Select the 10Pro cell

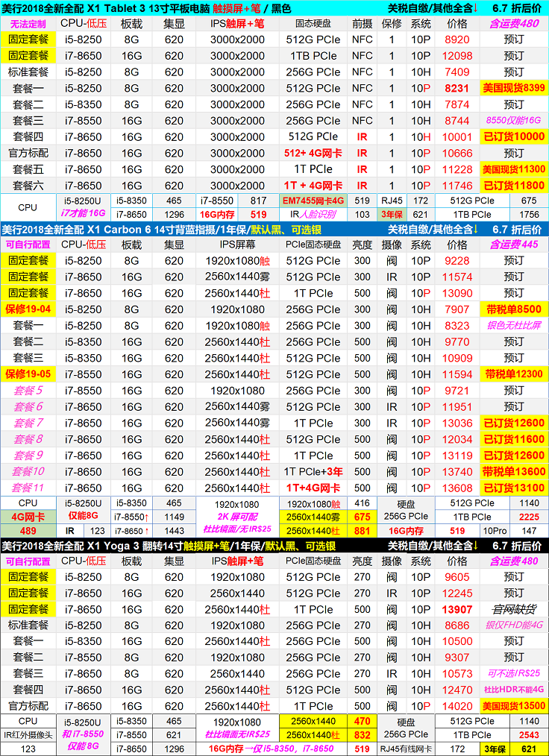coord(495,531)
